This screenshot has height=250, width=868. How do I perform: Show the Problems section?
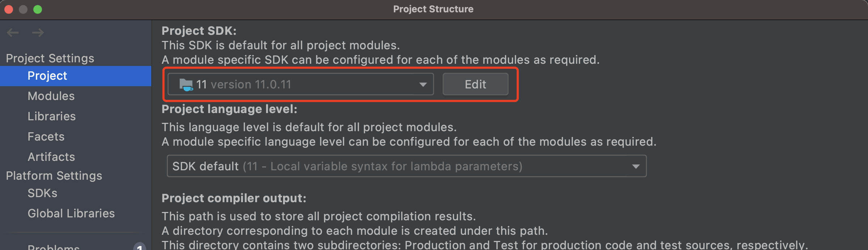pyautogui.click(x=54, y=247)
